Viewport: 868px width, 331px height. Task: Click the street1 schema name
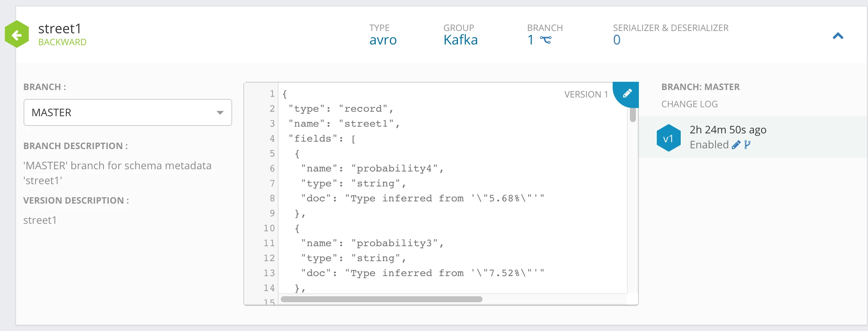[x=60, y=28]
